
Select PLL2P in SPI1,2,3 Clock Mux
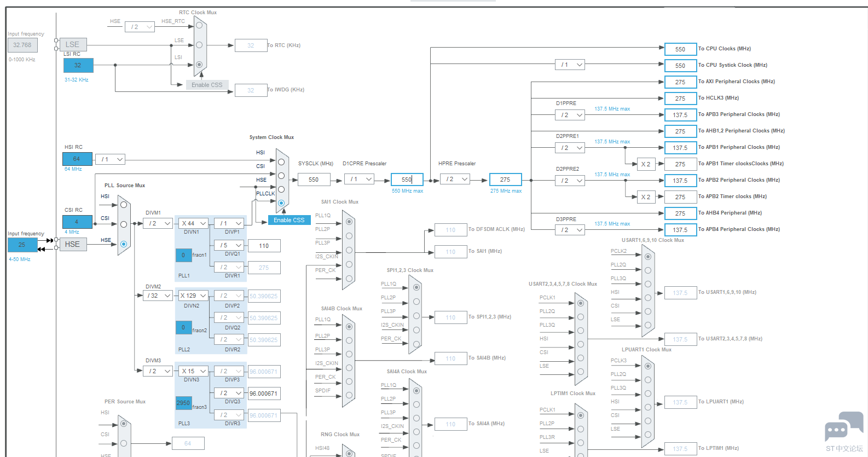pos(416,302)
